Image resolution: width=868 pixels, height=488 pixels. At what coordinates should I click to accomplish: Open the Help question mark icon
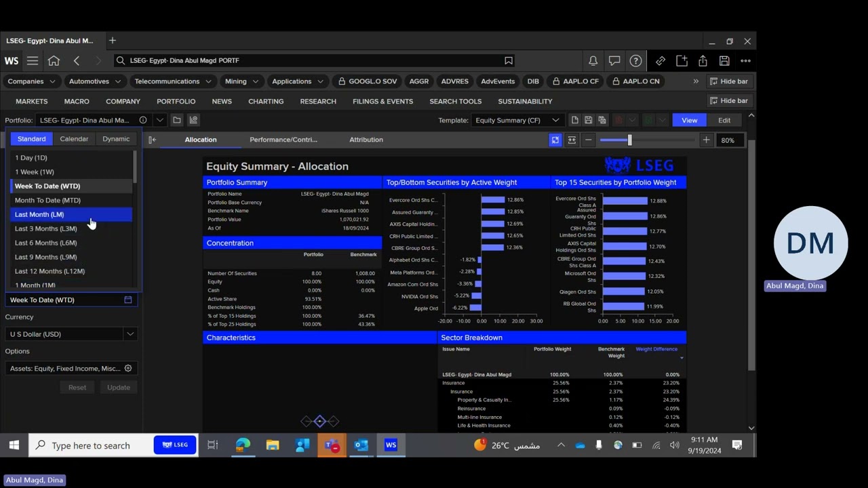click(x=635, y=61)
